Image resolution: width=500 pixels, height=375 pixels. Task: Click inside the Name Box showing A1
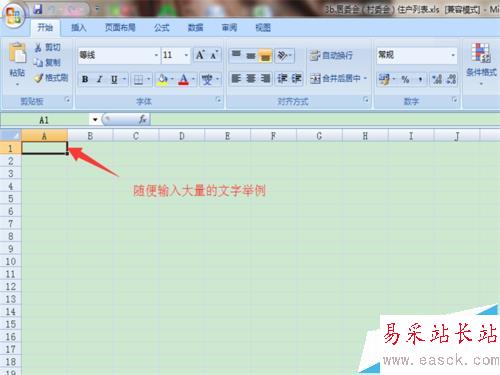pos(45,120)
